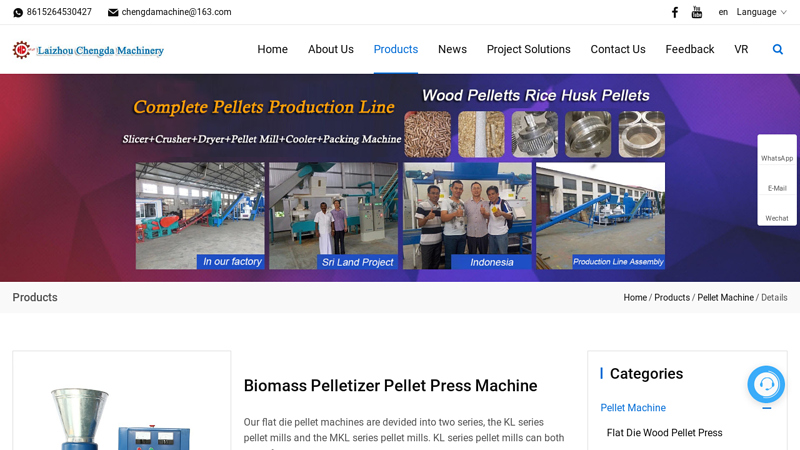The width and height of the screenshot is (800, 450).
Task: Click the 'In our factory' banner photo
Action: click(200, 216)
